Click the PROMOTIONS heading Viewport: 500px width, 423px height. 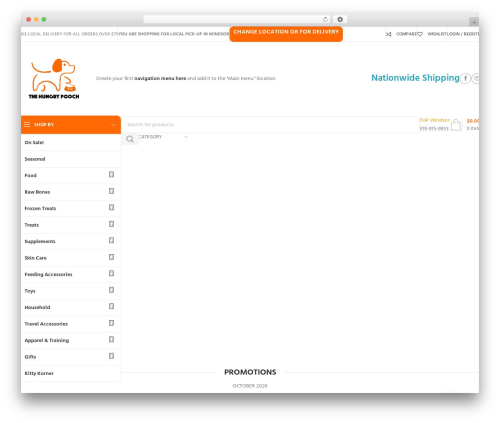pos(250,372)
